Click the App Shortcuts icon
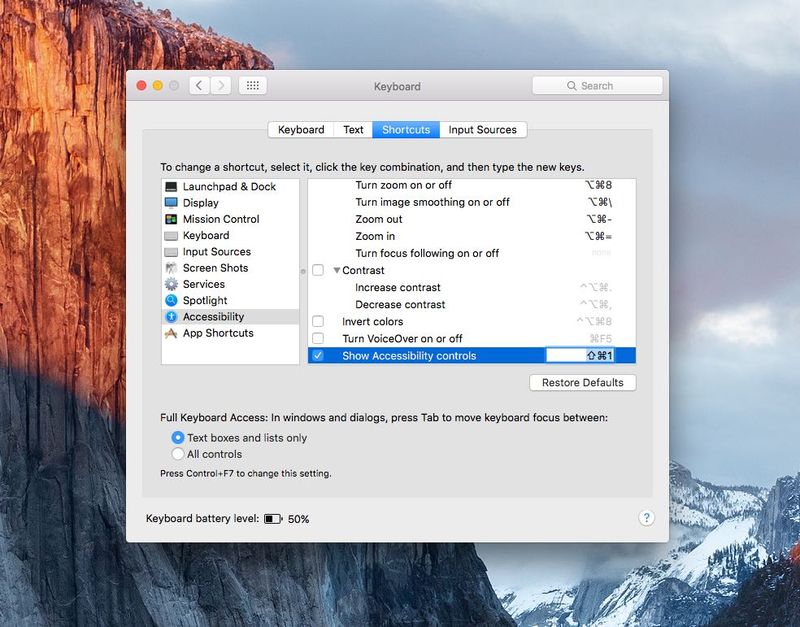 click(x=171, y=333)
